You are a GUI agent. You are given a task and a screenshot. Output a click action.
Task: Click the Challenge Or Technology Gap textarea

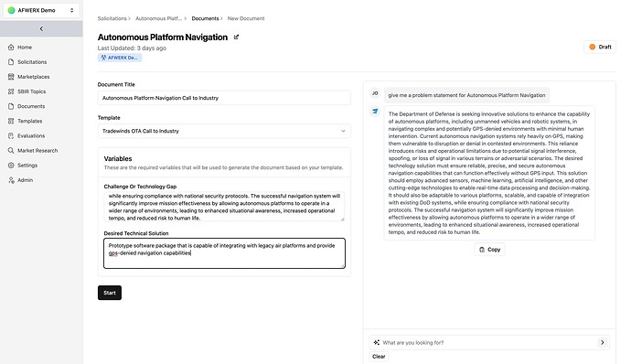(224, 207)
